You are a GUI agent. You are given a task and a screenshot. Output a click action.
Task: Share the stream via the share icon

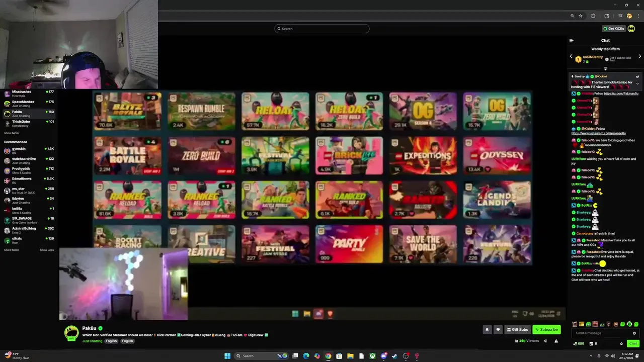(x=545, y=341)
